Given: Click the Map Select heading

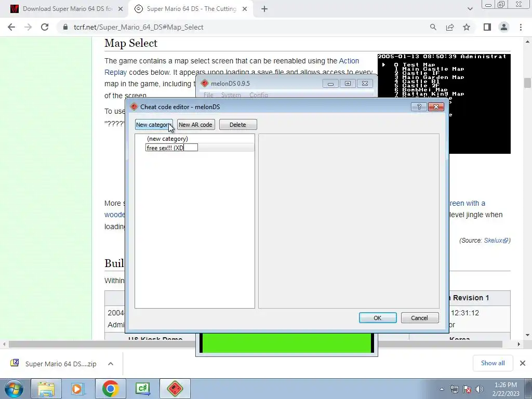Looking at the screenshot, I should [130, 43].
